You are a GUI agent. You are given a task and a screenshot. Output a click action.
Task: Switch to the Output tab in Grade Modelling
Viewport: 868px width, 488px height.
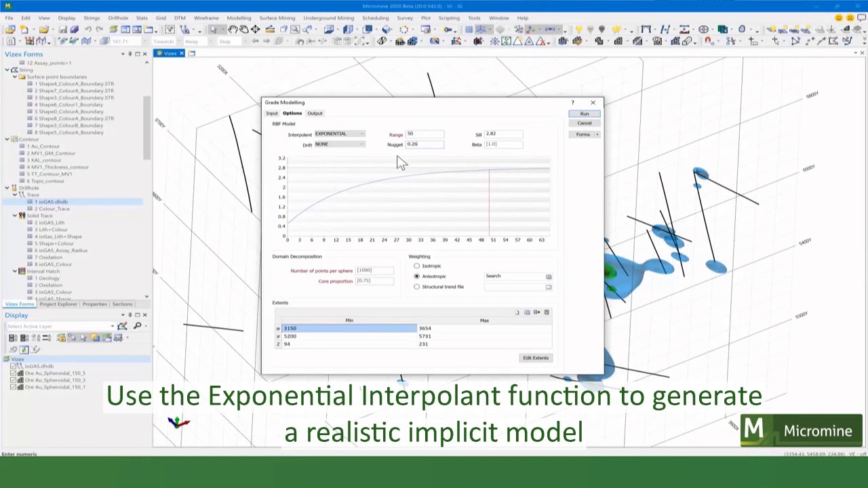315,113
